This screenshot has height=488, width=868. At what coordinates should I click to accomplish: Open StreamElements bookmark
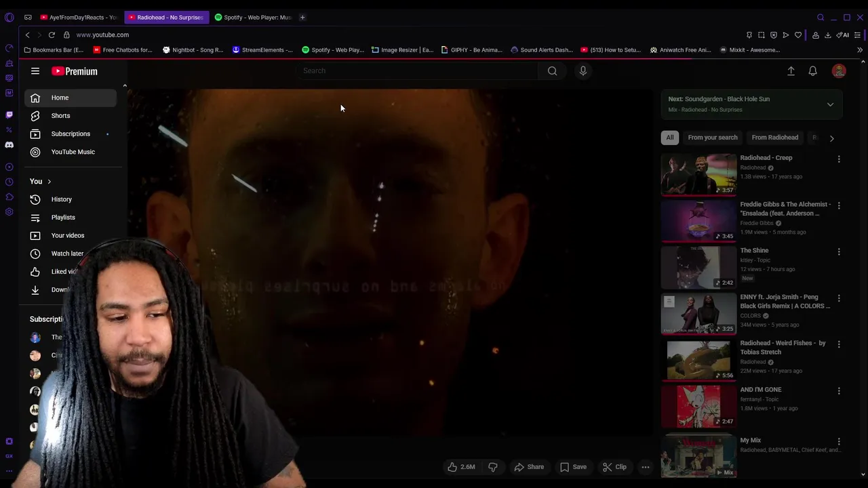pos(262,50)
